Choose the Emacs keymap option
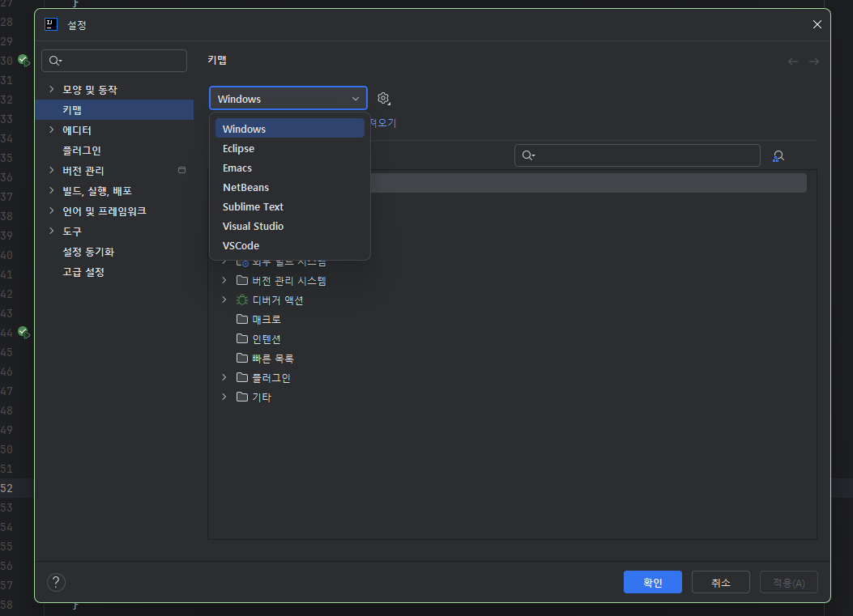853x616 pixels. [x=289, y=168]
